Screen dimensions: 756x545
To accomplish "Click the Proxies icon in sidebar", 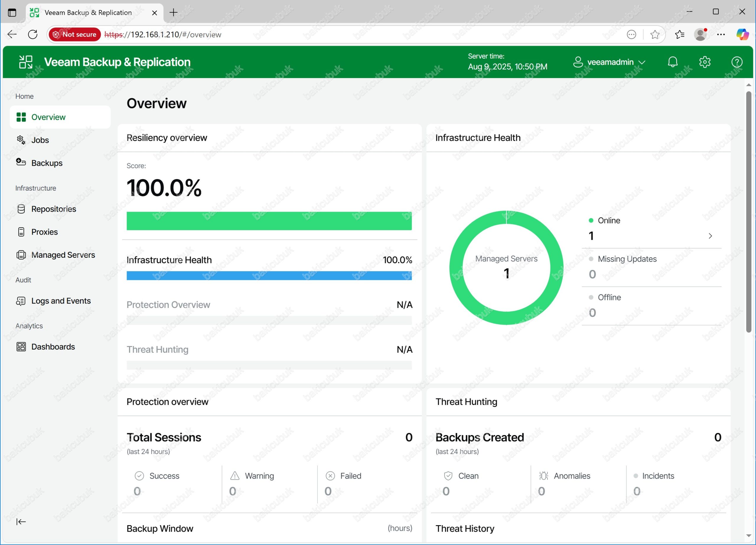I will [x=21, y=232].
